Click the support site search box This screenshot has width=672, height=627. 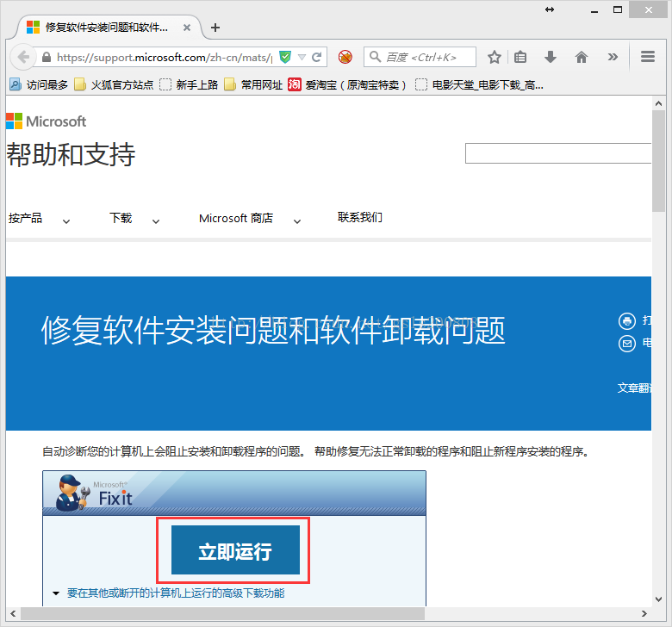[x=558, y=153]
